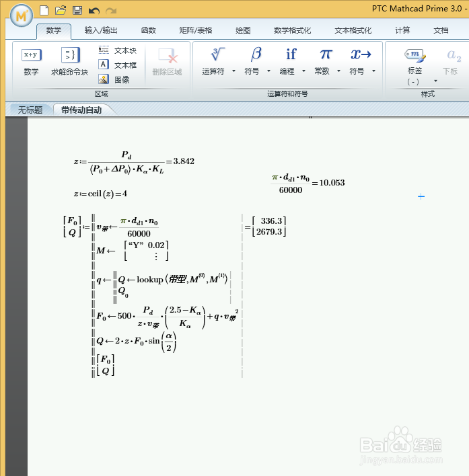This screenshot has width=469, height=476.
Task: Expand the 标签 (-) dropdown arrow
Action: 435,81
